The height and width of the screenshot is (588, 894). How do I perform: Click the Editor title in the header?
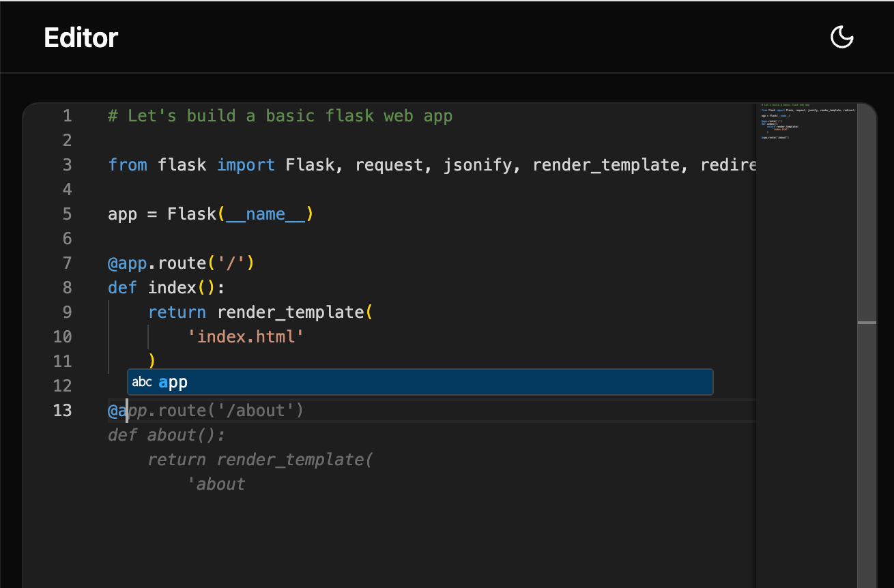(x=81, y=37)
